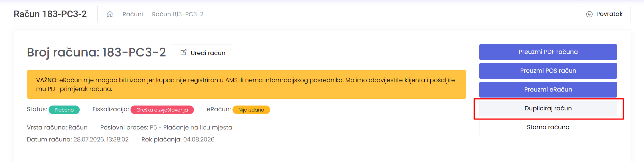Click the yellow VAŽNO warning banner
The image size is (644, 162).
246,84
